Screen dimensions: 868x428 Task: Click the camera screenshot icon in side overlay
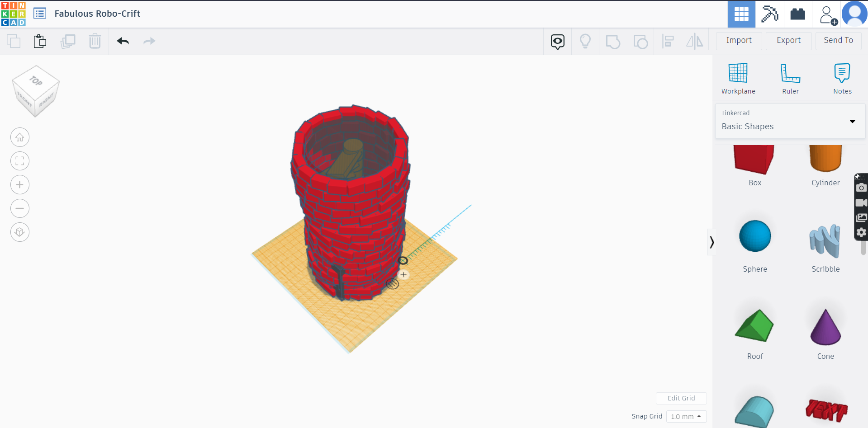(x=861, y=188)
